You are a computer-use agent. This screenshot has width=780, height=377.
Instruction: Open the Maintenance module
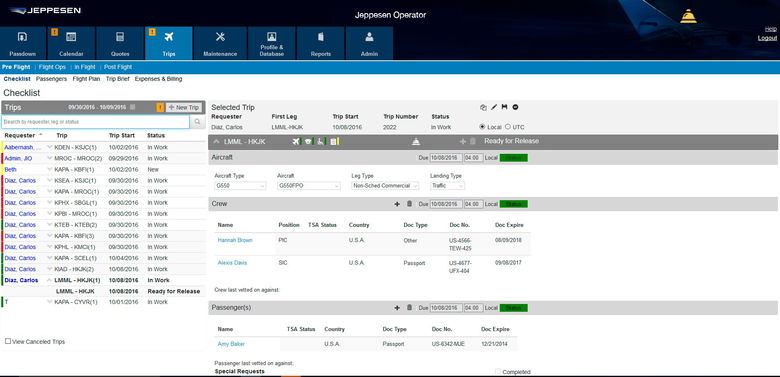(x=220, y=43)
